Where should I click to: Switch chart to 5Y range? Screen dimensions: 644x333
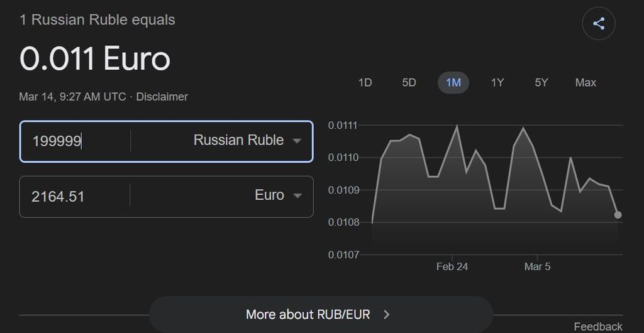[541, 82]
